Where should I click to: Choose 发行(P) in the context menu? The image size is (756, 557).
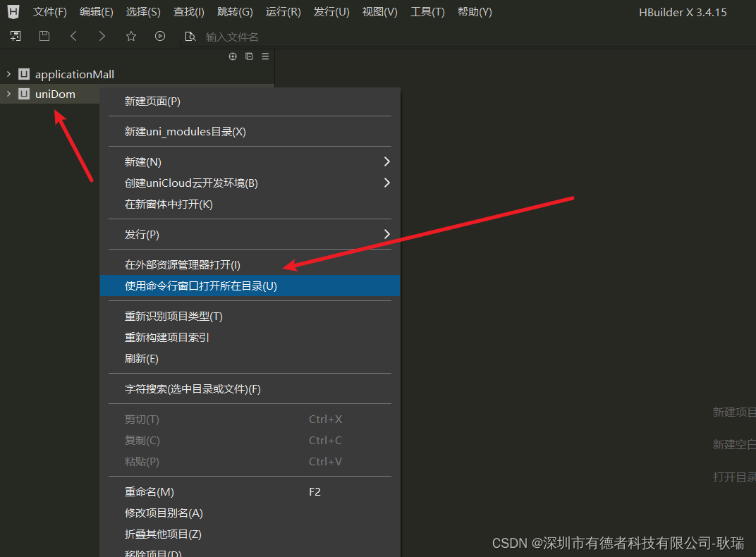point(250,235)
